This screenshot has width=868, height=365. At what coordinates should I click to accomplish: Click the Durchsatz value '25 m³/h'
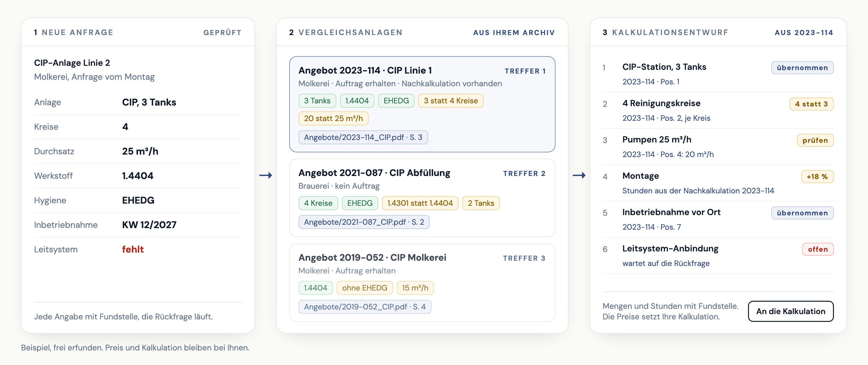coord(140,151)
